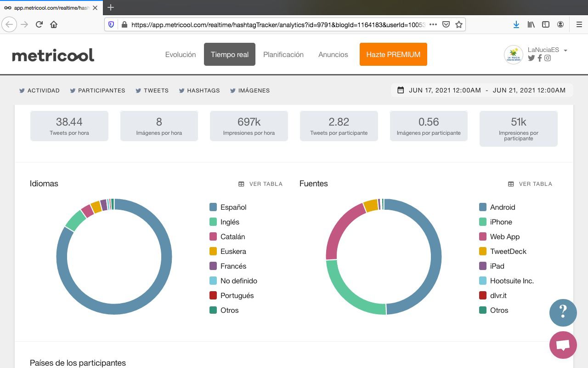Switch to the Evolución section
Viewport: 588px width, 368px height.
(x=181, y=54)
